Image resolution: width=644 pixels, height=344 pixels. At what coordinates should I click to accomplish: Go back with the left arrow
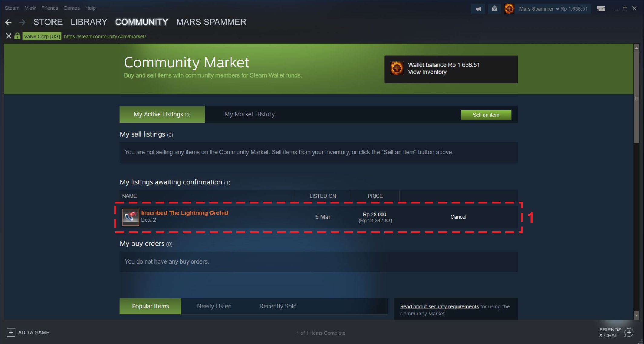coord(8,22)
